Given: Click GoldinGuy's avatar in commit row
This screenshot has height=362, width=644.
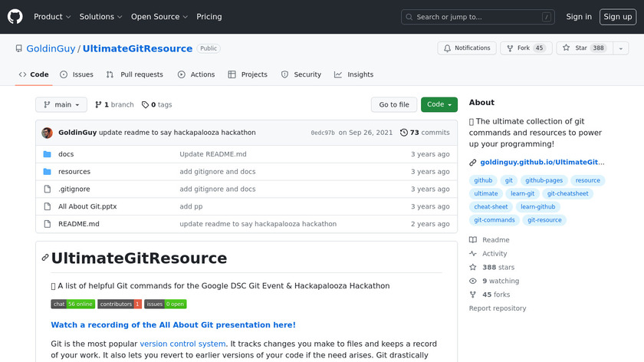Looking at the screenshot, I should click(47, 133).
